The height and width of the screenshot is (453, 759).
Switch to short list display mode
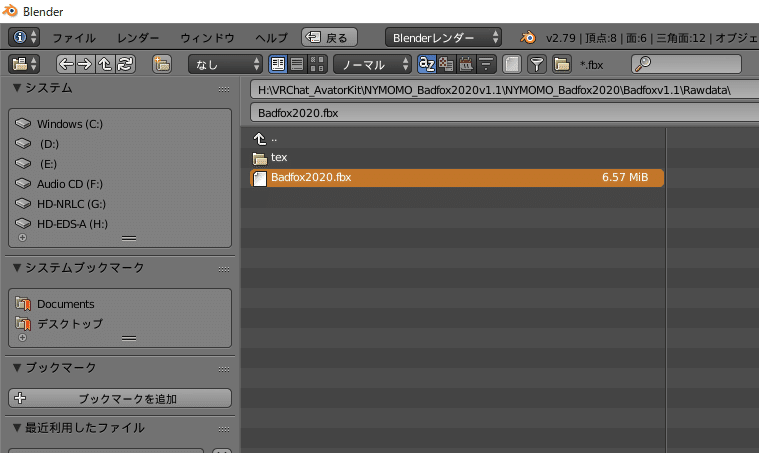pos(278,64)
